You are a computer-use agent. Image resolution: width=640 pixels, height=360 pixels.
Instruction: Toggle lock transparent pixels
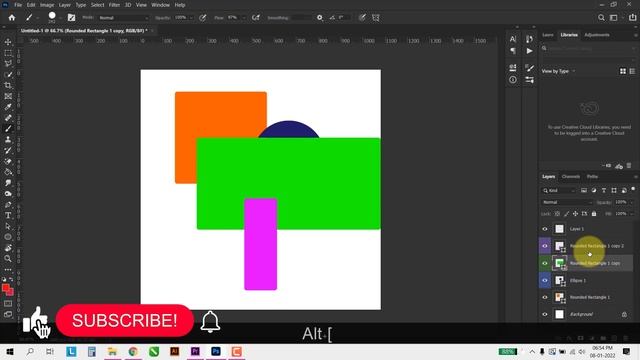point(557,213)
